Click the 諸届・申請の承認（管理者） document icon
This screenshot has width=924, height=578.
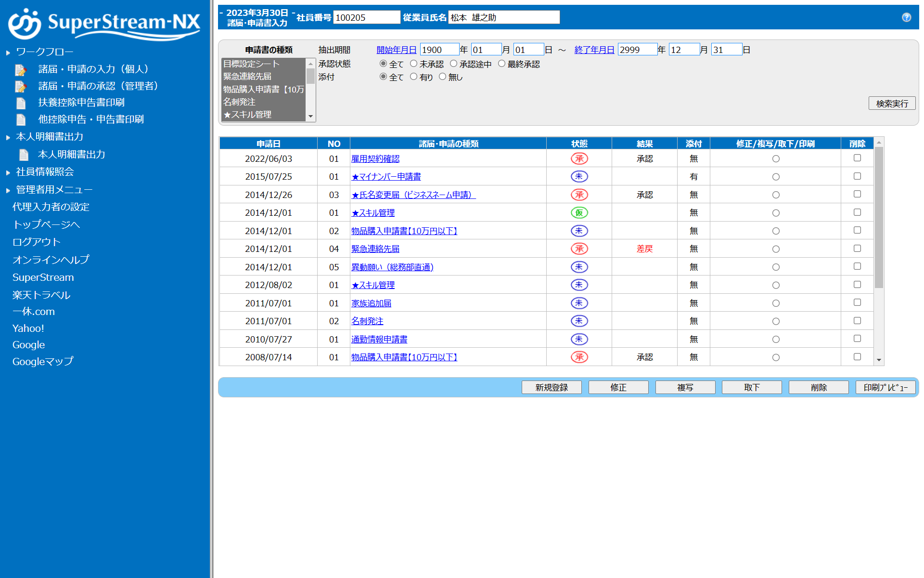20,87
